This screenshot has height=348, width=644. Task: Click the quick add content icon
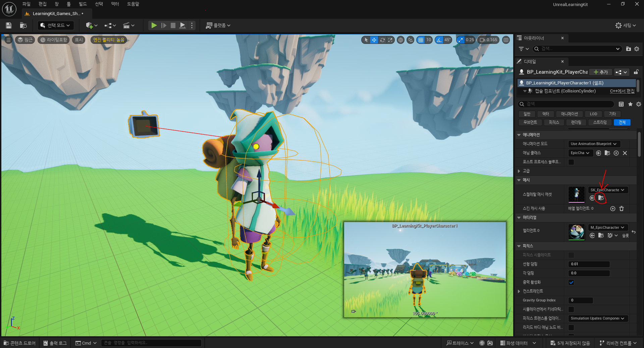click(x=92, y=25)
